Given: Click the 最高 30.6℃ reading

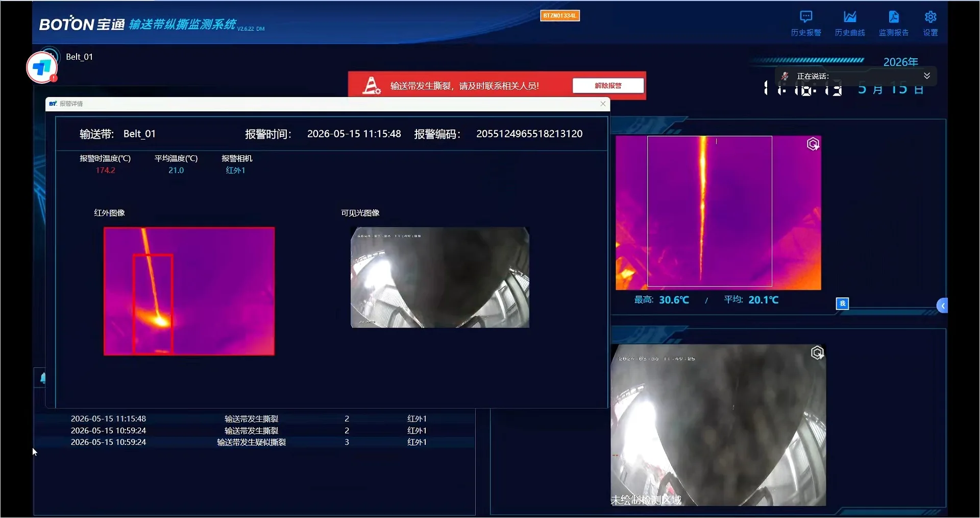Looking at the screenshot, I should (661, 300).
